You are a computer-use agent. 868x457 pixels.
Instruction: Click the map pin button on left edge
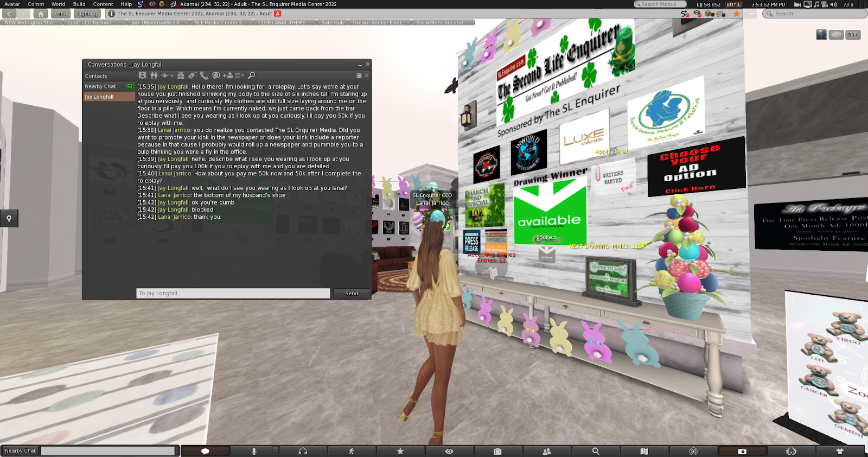[x=9, y=218]
